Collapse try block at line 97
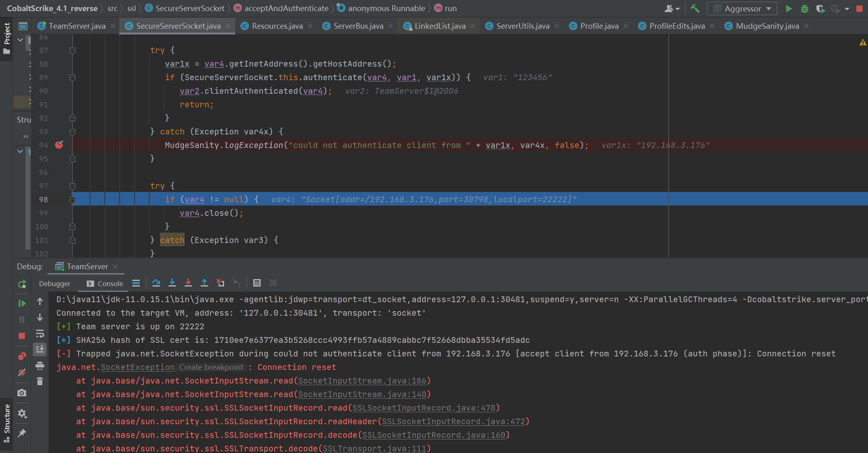Screen dimensions: 868x453 [72, 186]
